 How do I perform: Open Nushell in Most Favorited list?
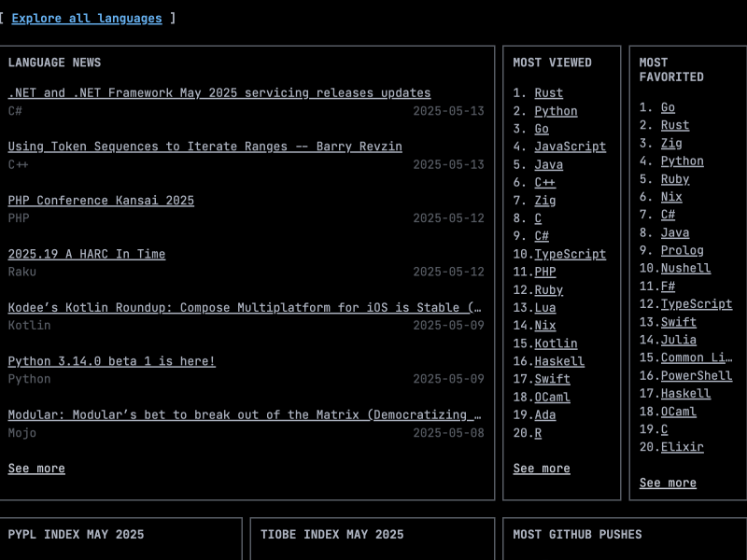[685, 268]
